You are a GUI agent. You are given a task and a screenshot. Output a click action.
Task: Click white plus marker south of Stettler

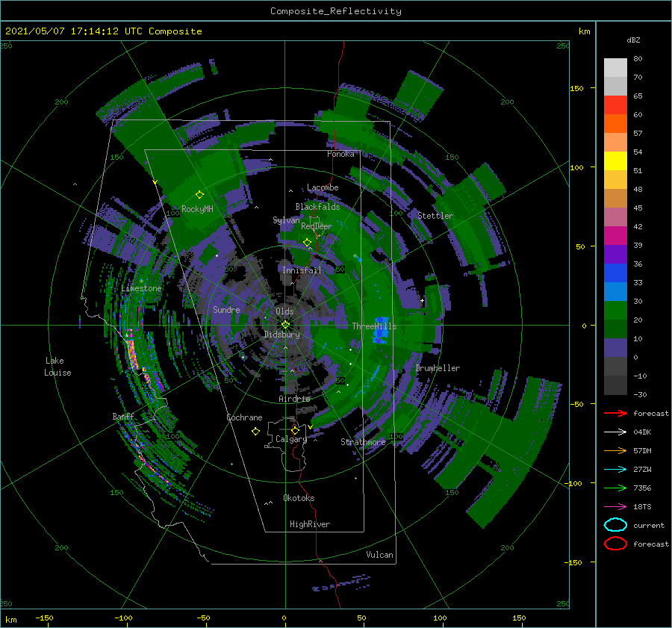[422, 300]
